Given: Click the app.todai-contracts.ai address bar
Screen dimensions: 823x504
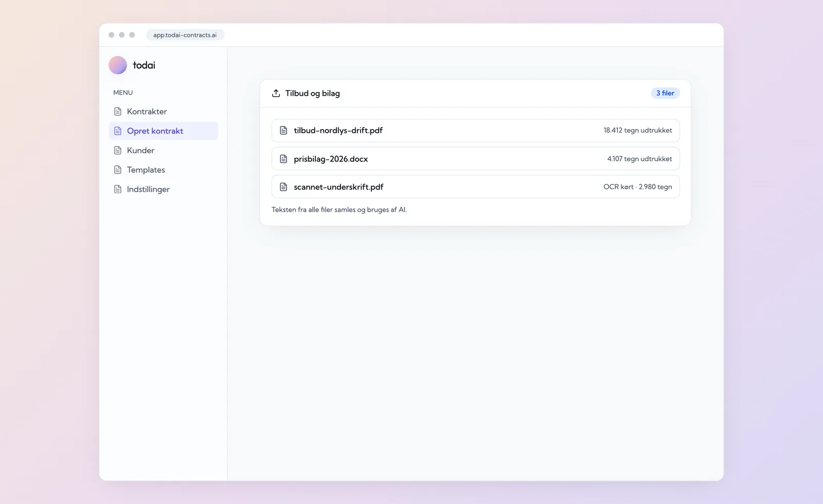Looking at the screenshot, I should 185,35.
